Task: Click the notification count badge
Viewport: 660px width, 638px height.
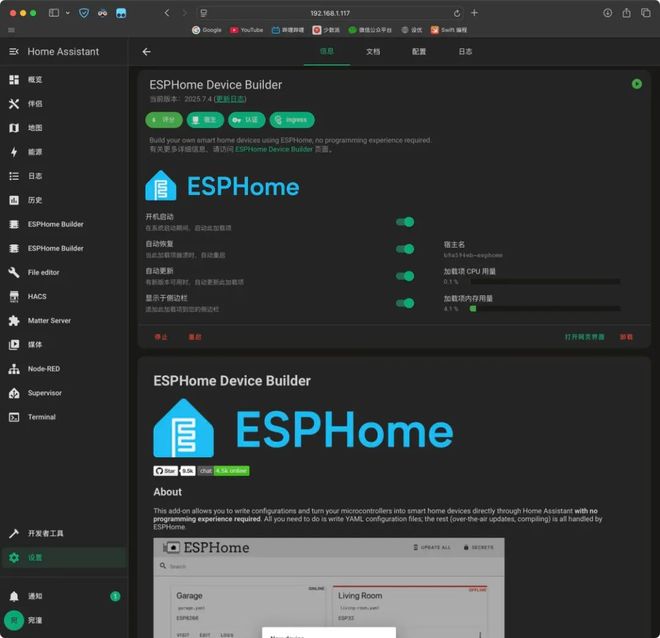Action: click(115, 596)
